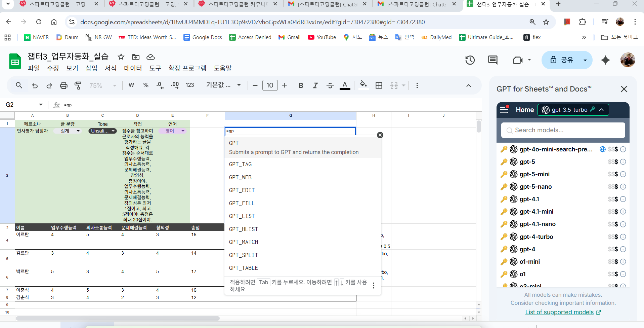Viewport: 644px width, 328px height.
Task: Select the o1-mini model
Action: (x=529, y=262)
